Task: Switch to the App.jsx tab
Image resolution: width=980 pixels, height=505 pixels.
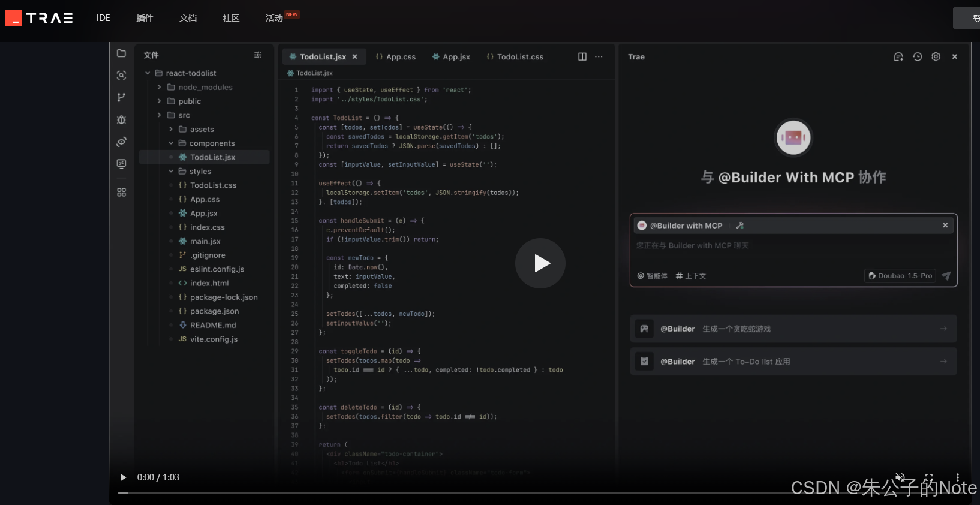Action: click(x=451, y=57)
